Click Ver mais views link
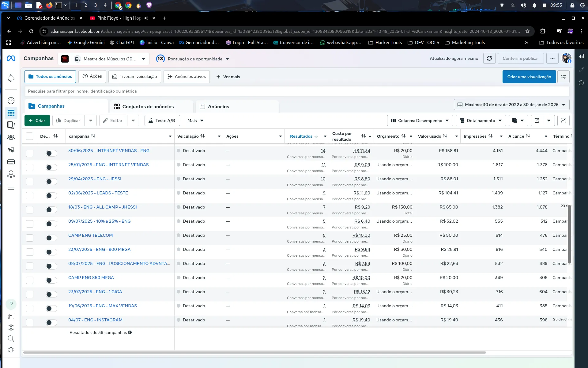This screenshot has height=368, width=588. pyautogui.click(x=228, y=77)
